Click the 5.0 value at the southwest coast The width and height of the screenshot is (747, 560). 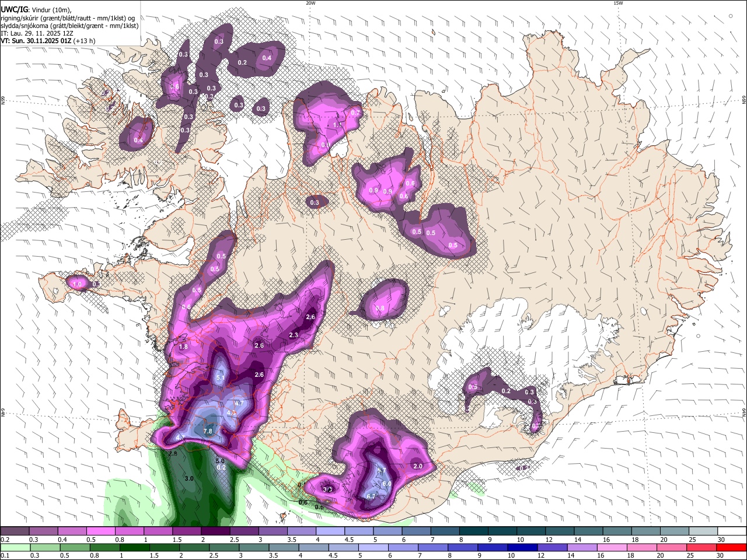220,461
